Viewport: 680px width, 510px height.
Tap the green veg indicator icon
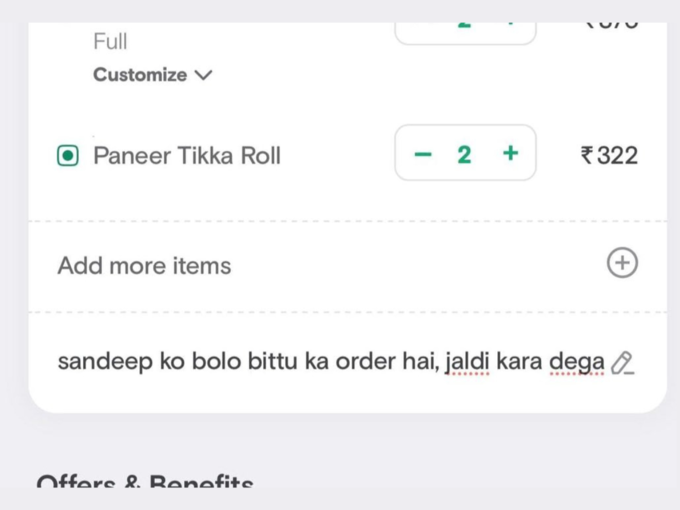click(x=68, y=155)
